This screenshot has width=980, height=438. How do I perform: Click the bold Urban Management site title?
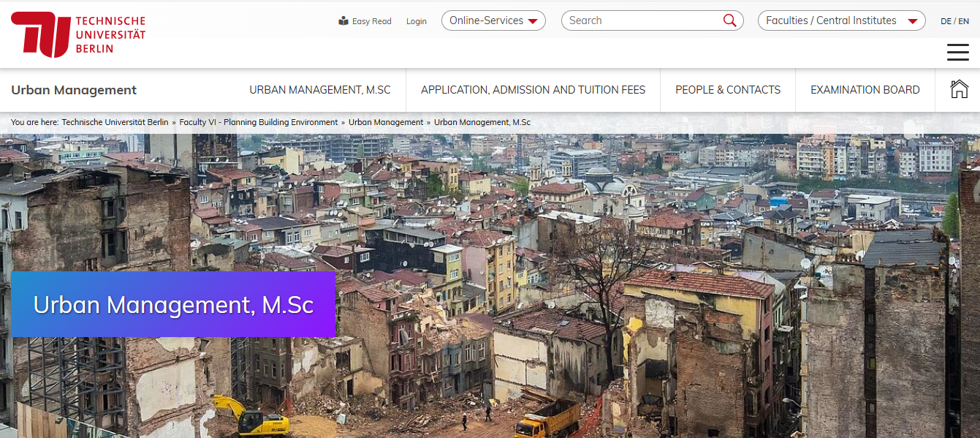click(74, 90)
